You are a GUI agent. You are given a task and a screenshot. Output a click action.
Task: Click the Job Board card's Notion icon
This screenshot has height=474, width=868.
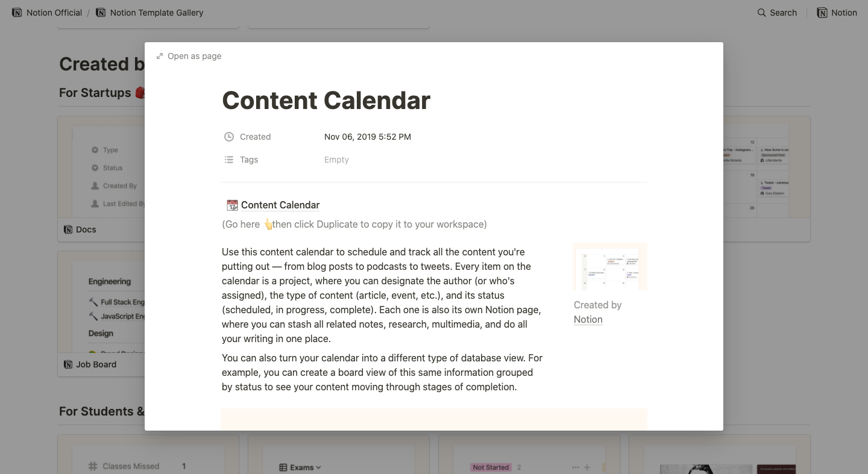68,364
